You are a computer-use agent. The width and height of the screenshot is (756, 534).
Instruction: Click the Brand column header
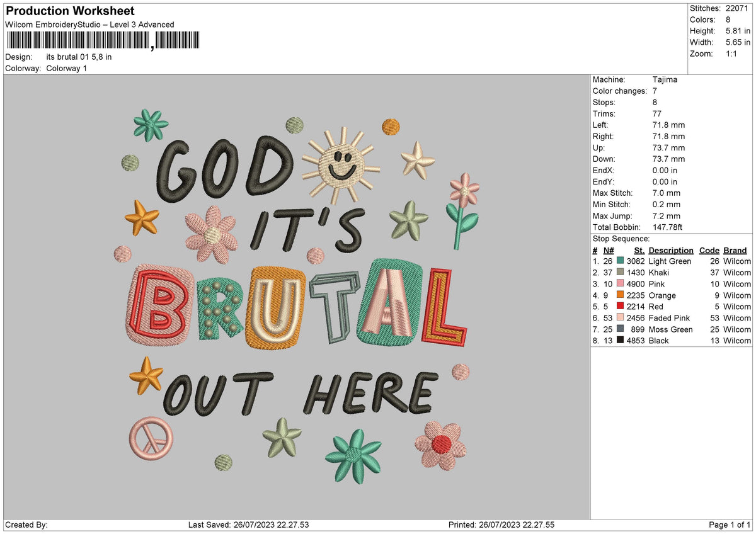[x=735, y=250]
